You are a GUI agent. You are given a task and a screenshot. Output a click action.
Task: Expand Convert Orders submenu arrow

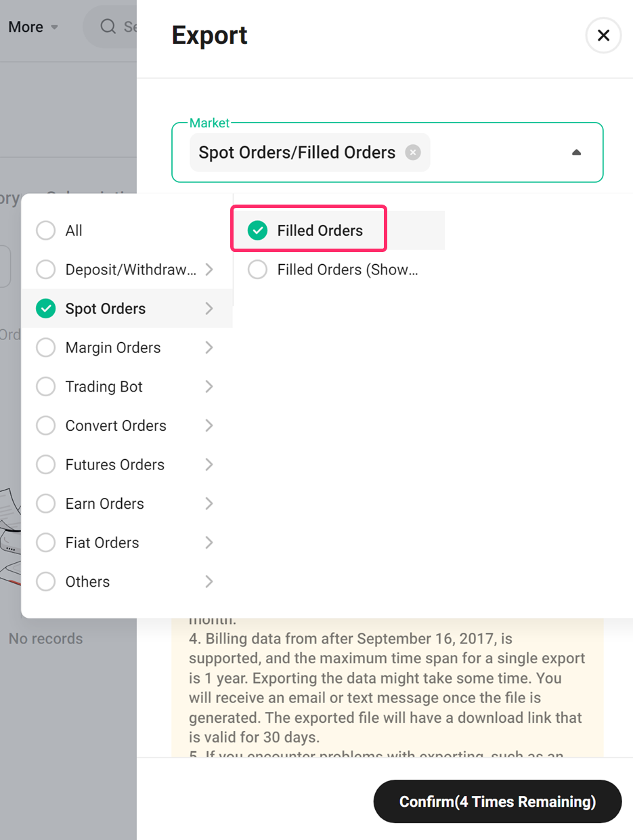209,425
